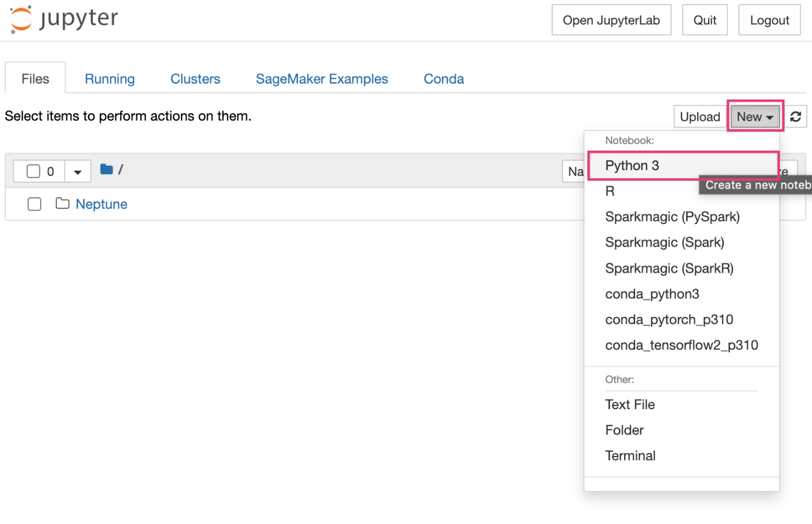Click the root folder icon in breadcrumb
812x524 pixels.
tap(106, 169)
